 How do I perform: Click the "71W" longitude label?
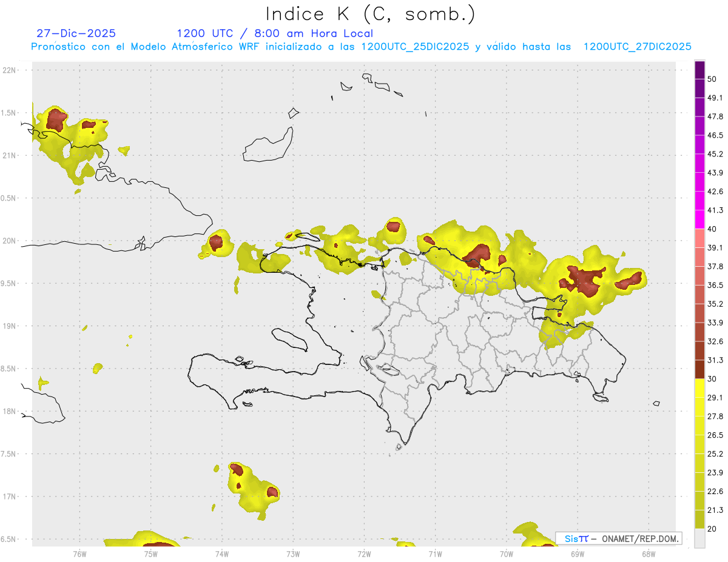click(435, 554)
